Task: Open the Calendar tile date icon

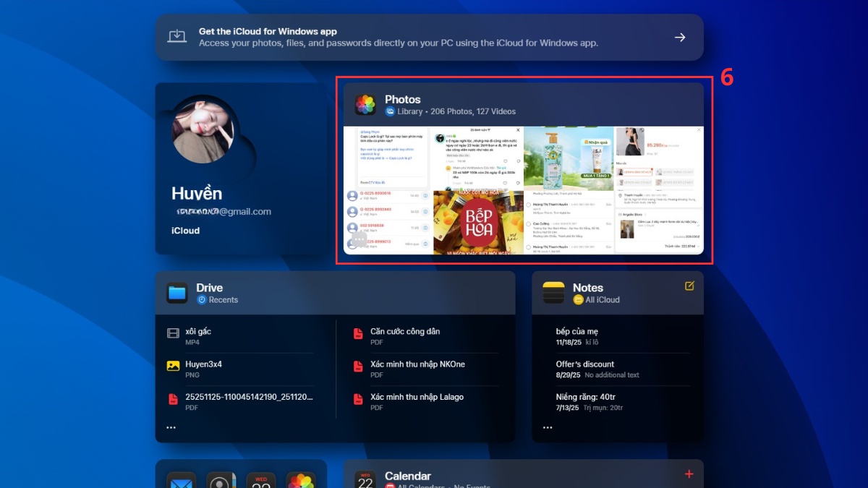Action: point(365,479)
